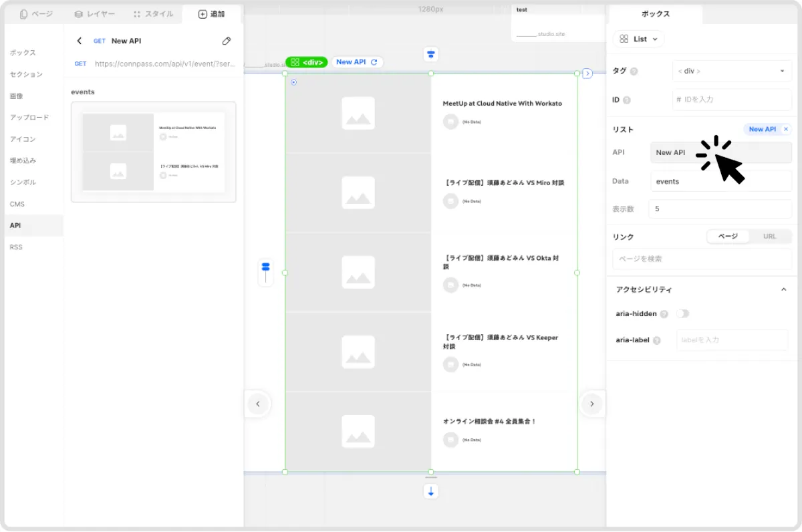Click the API field showing New API

pyautogui.click(x=721, y=152)
